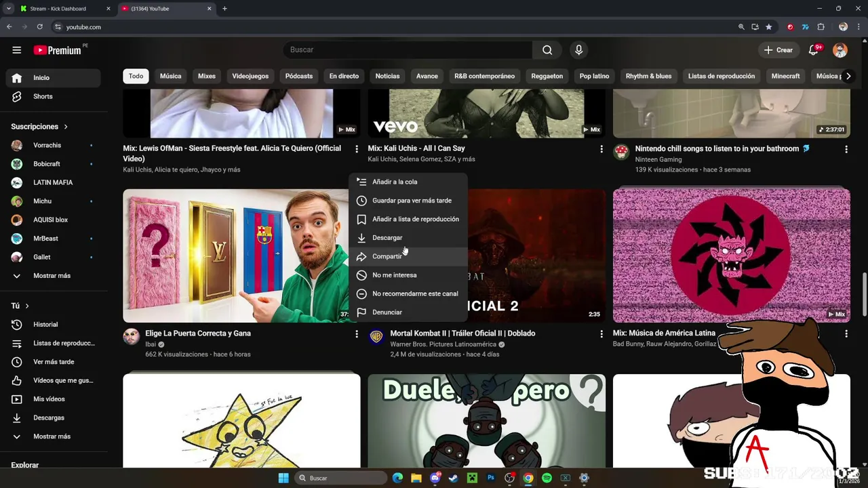
Task: Choose Añadir a lista de reproducción
Action: [x=408, y=219]
